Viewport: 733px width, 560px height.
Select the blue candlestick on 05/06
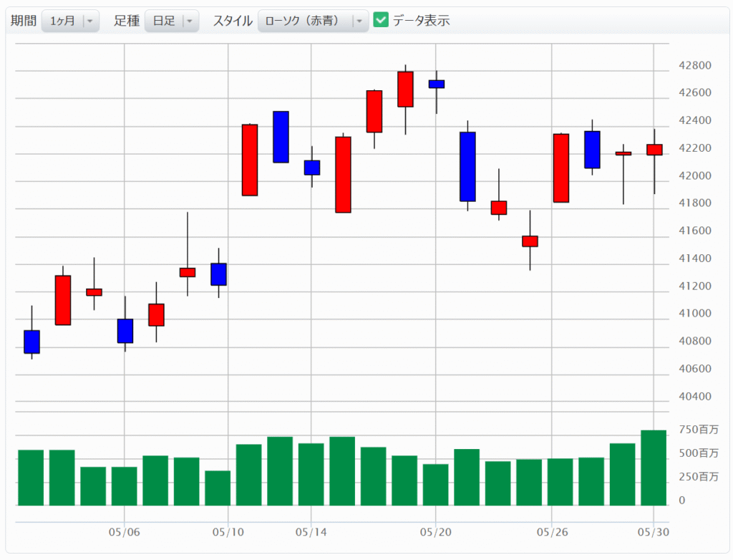click(x=125, y=331)
